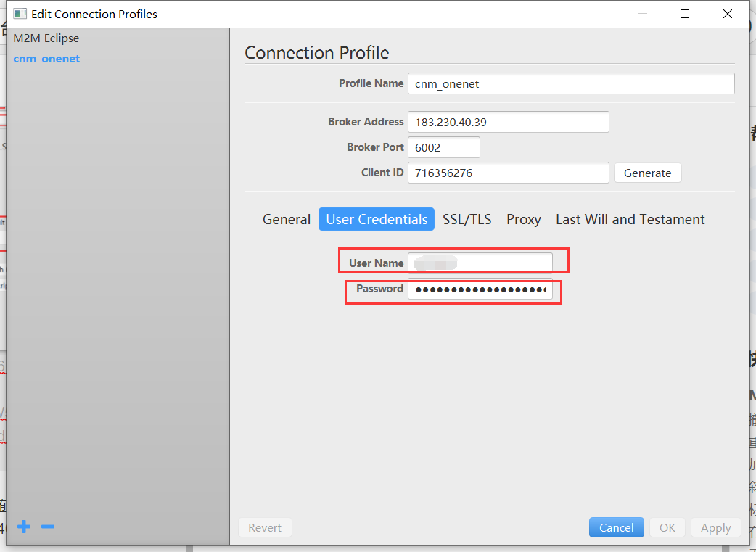Screen dimensions: 756x552
Task: Select the User Credentials tab
Action: [377, 219]
